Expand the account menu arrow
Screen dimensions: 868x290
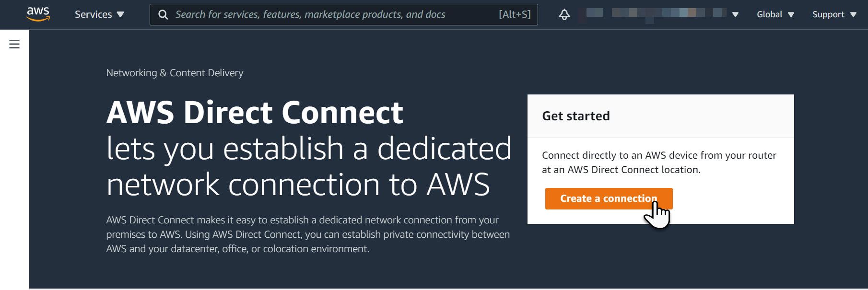[x=735, y=15]
